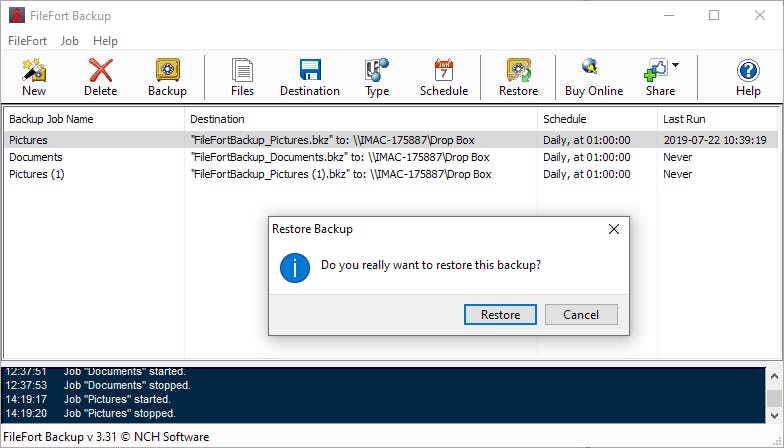Open the Files toolbar icon

coord(242,78)
